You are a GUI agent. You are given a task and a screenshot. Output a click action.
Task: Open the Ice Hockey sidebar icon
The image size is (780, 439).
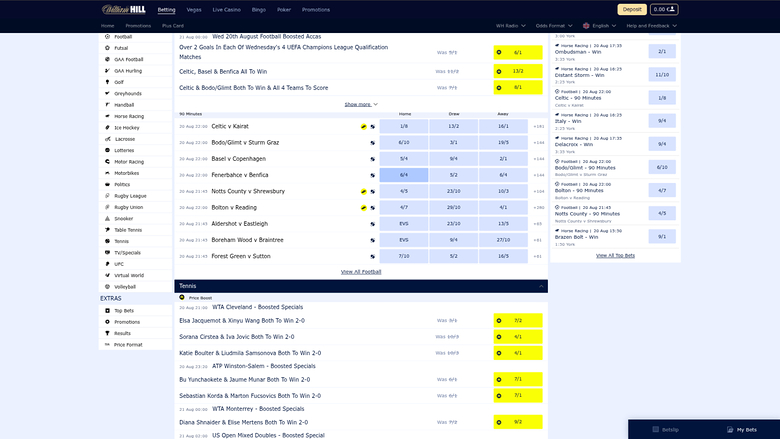pyautogui.click(x=107, y=128)
